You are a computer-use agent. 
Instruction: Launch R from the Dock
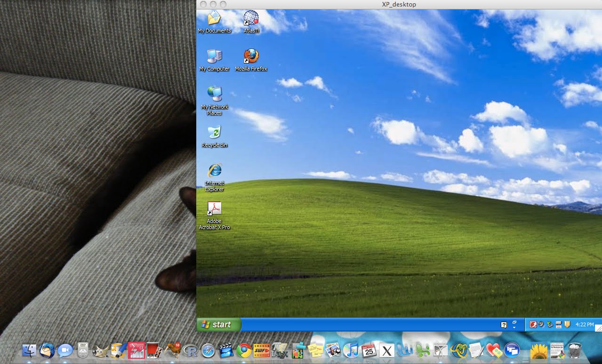pos(190,350)
